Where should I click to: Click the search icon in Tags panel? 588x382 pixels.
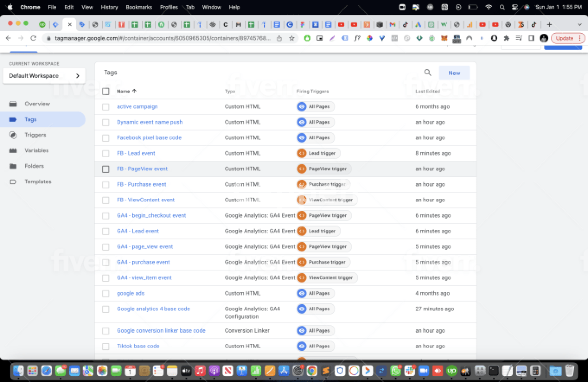[428, 73]
